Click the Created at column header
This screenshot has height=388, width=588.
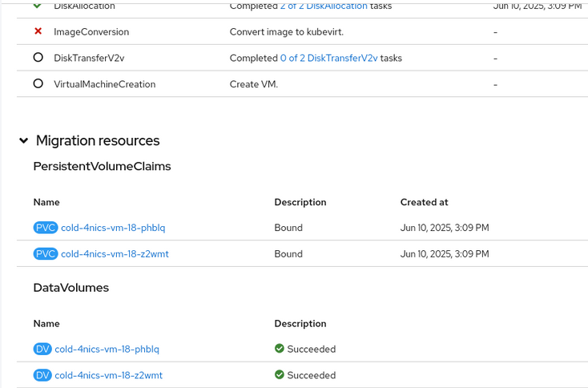pos(424,202)
